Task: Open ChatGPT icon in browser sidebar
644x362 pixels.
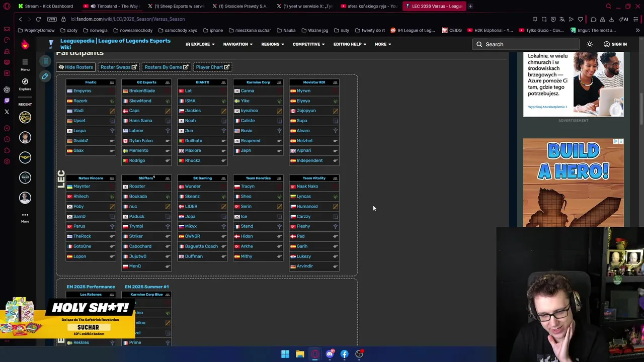Action: coord(7,89)
